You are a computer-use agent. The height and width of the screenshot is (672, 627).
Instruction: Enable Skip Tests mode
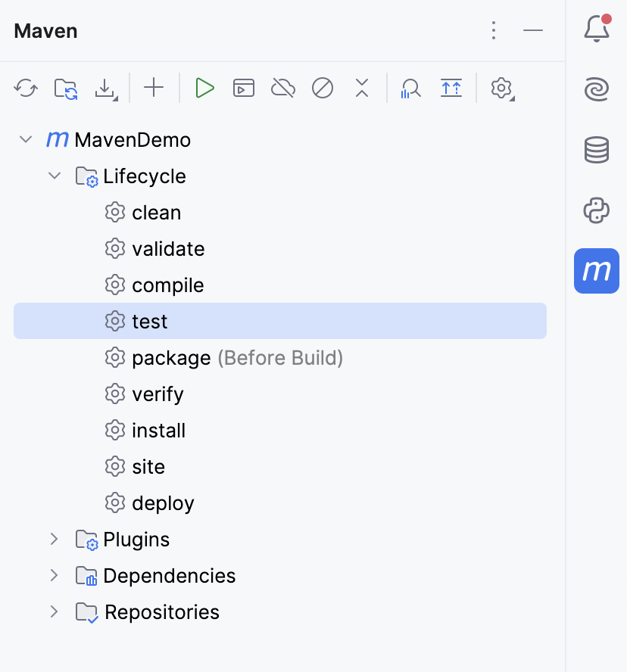click(322, 88)
